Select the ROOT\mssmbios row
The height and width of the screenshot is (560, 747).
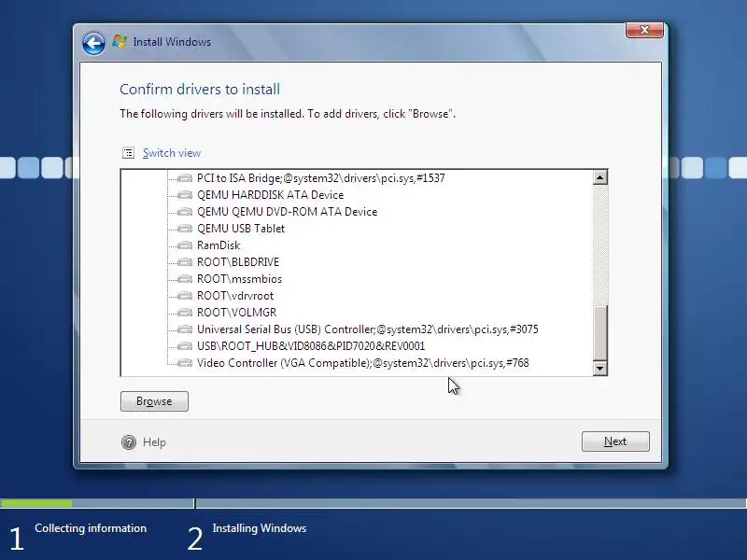(239, 279)
